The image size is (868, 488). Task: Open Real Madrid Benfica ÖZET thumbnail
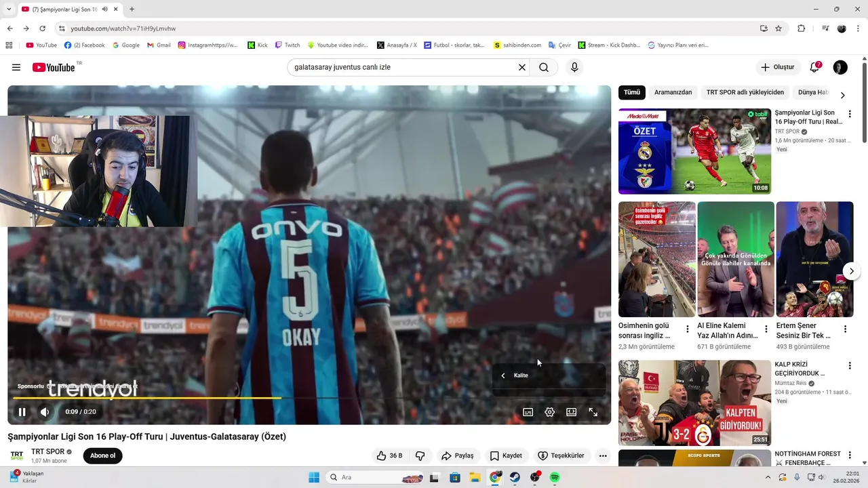coord(694,151)
